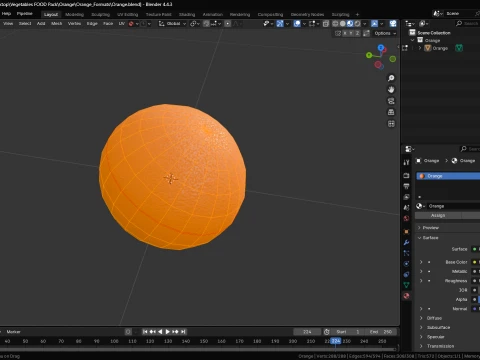The width and height of the screenshot is (480, 360).
Task: Jump to the first frame
Action: tap(145, 332)
